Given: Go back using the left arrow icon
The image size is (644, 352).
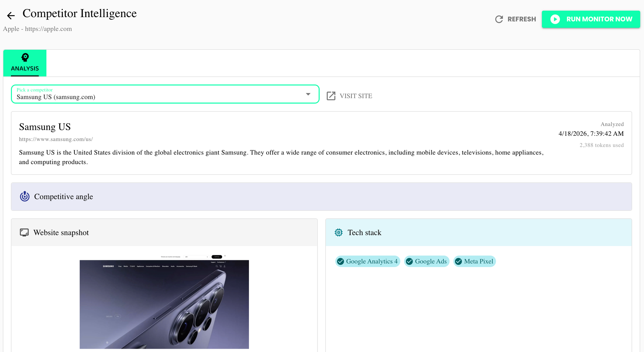Looking at the screenshot, I should pyautogui.click(x=11, y=15).
